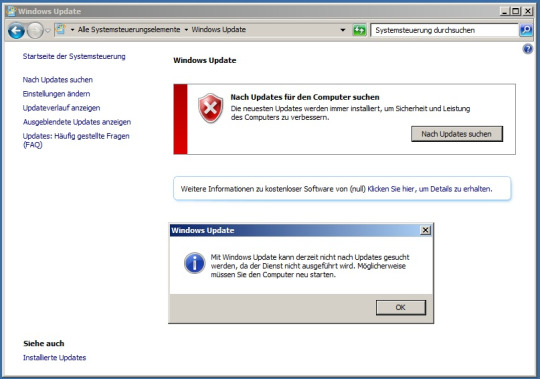This screenshot has width=540, height=379.
Task: Click the red shield error icon
Action: 210,108
